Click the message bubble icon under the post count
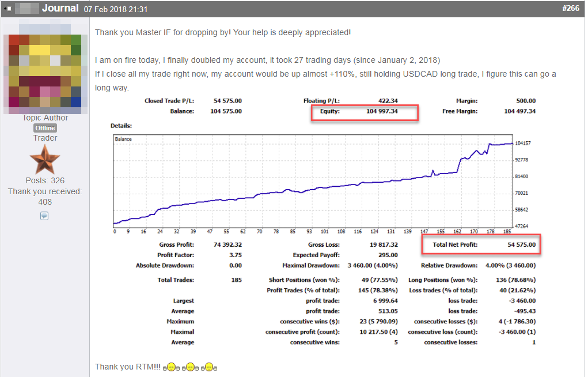Viewport: 588px width, 377px height. (44, 216)
